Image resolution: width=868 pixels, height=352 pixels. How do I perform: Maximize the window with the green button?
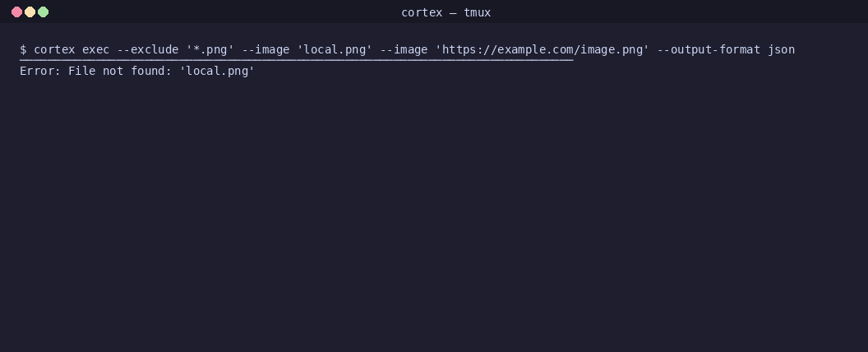tap(44, 12)
